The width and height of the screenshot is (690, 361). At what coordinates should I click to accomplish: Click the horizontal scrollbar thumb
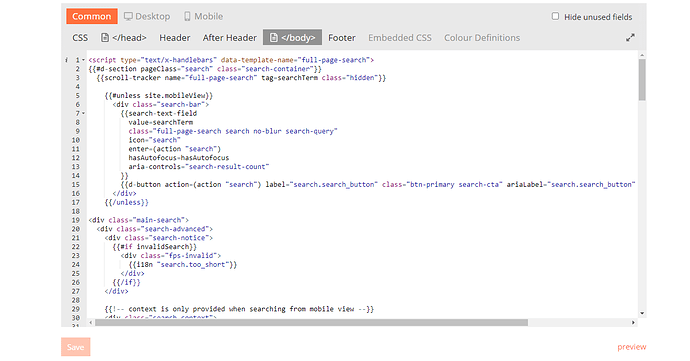tap(312, 323)
